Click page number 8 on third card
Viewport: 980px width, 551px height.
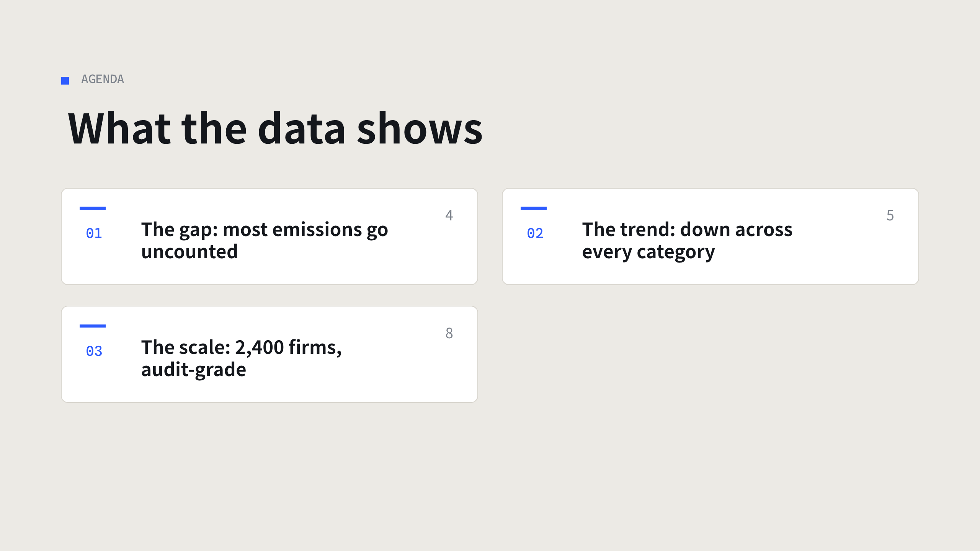point(449,333)
